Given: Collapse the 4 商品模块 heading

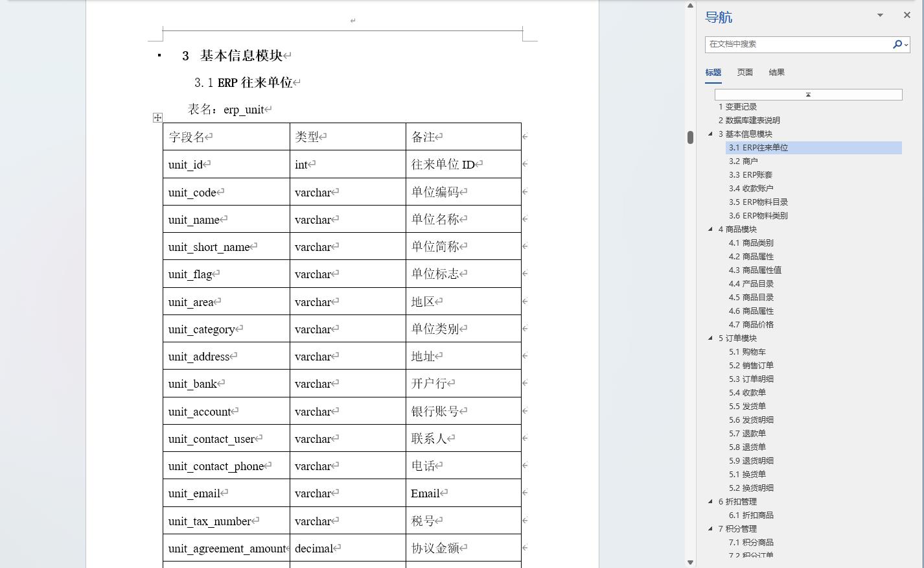Looking at the screenshot, I should coord(710,230).
